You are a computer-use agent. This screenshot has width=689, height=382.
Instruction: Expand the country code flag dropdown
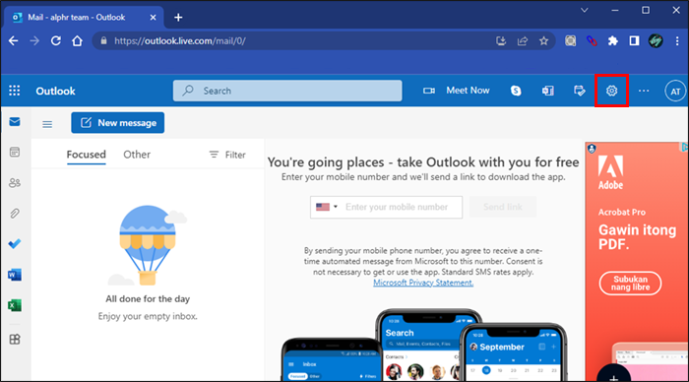pyautogui.click(x=326, y=207)
